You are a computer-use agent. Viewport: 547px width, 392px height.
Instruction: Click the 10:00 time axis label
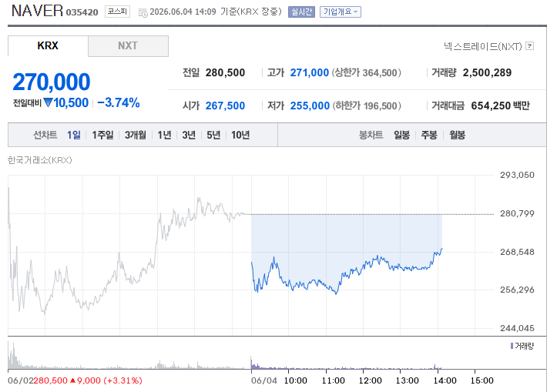click(x=296, y=380)
